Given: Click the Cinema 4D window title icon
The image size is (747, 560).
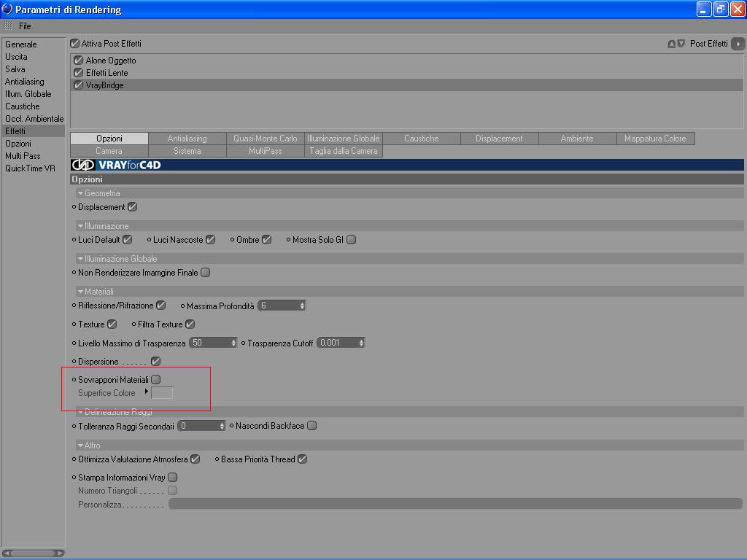Looking at the screenshot, I should pos(7,9).
